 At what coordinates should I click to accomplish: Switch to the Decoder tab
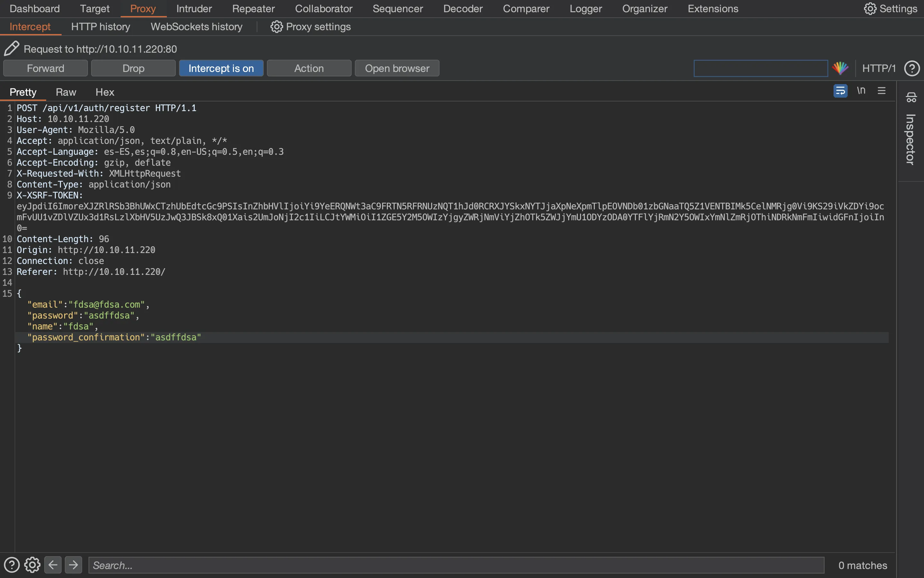(463, 9)
